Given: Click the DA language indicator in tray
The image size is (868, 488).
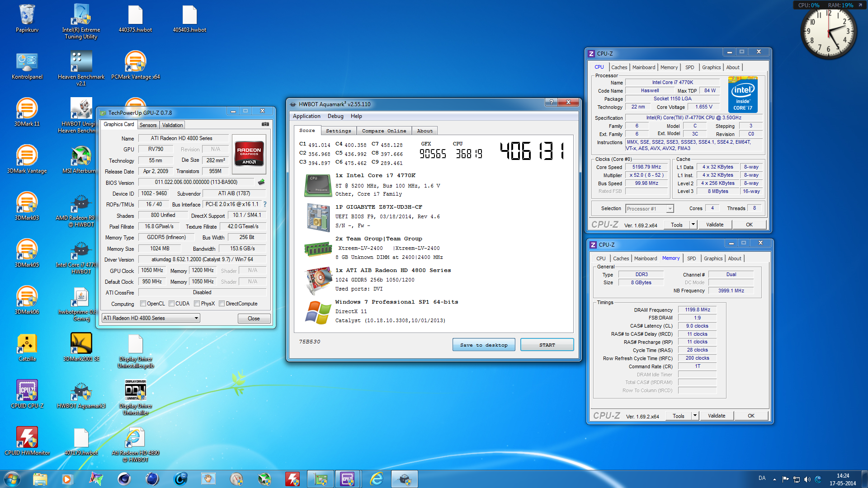Looking at the screenshot, I should click(762, 478).
